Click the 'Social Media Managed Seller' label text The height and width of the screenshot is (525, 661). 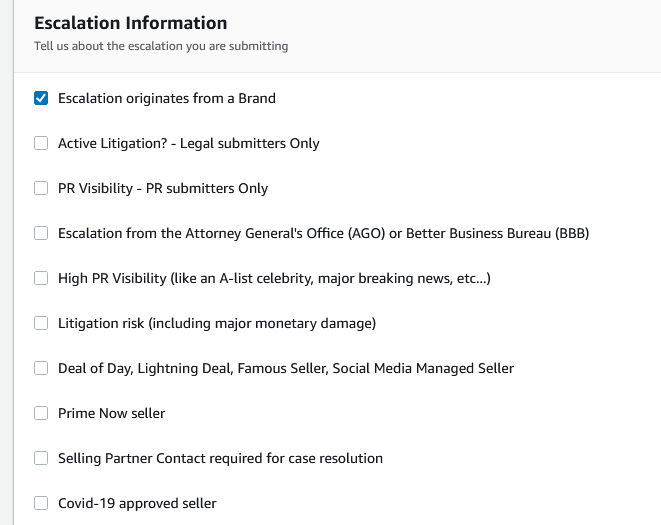click(423, 368)
